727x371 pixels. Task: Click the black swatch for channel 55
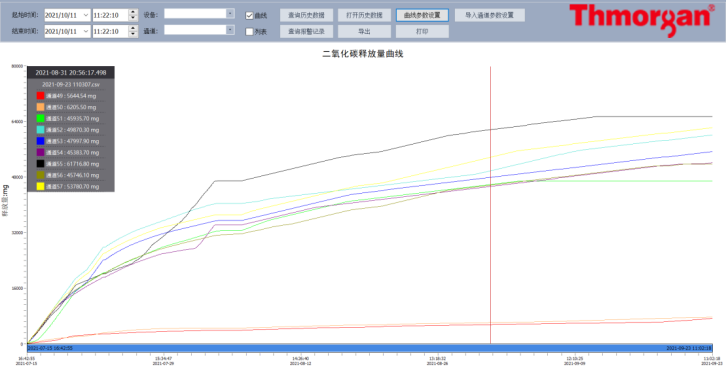(x=40, y=164)
